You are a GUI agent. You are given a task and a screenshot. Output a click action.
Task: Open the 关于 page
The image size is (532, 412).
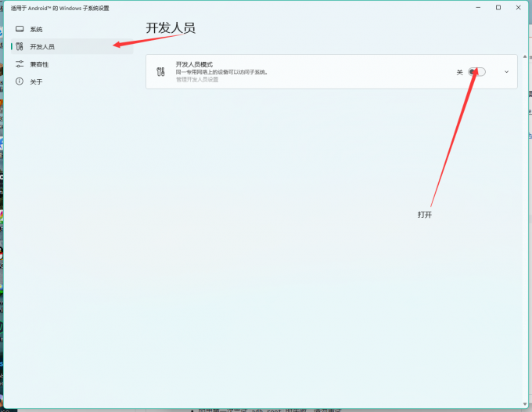click(36, 81)
